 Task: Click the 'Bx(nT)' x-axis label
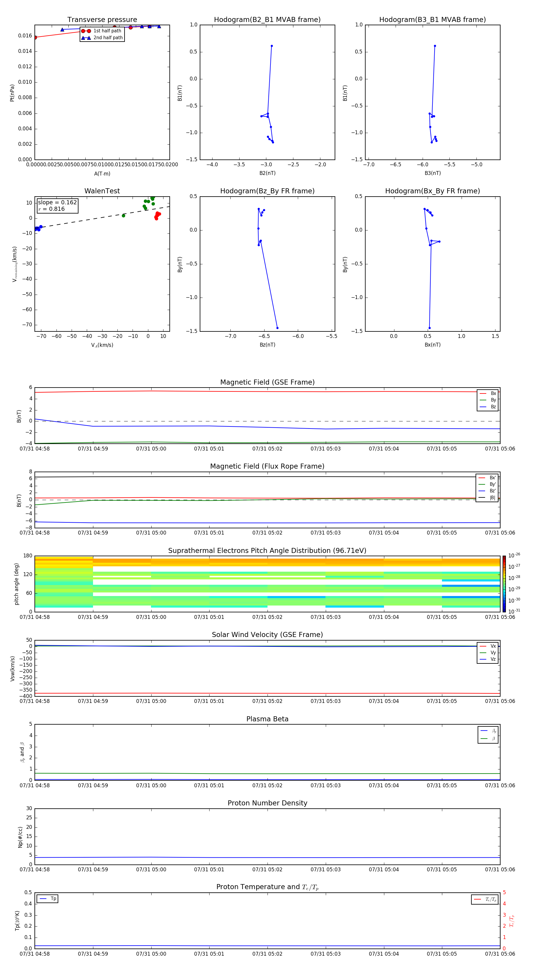point(432,345)
